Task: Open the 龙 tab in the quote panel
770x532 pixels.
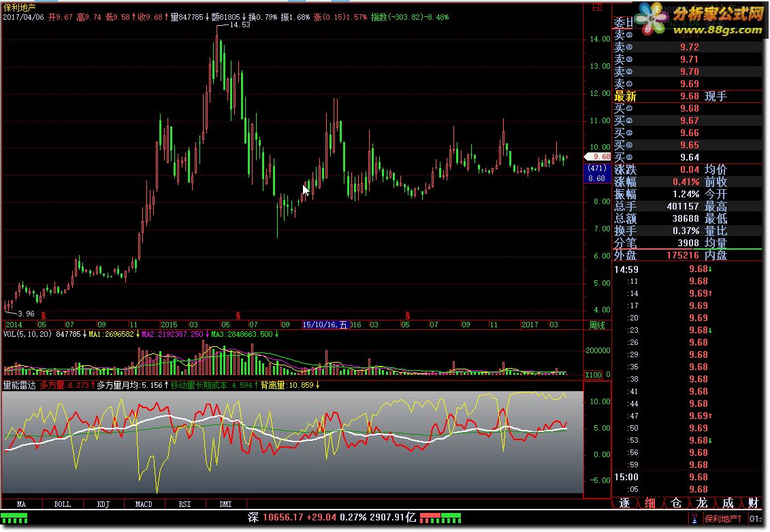Action: pos(702,503)
